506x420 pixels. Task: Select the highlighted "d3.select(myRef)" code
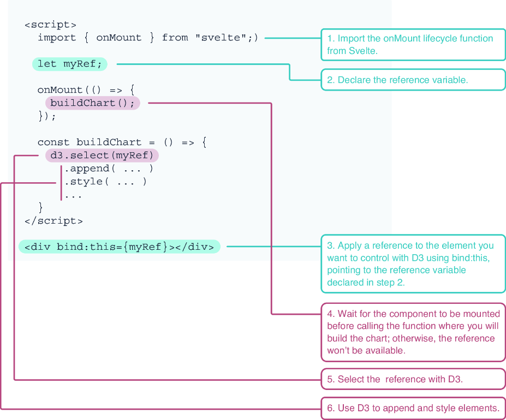click(102, 155)
